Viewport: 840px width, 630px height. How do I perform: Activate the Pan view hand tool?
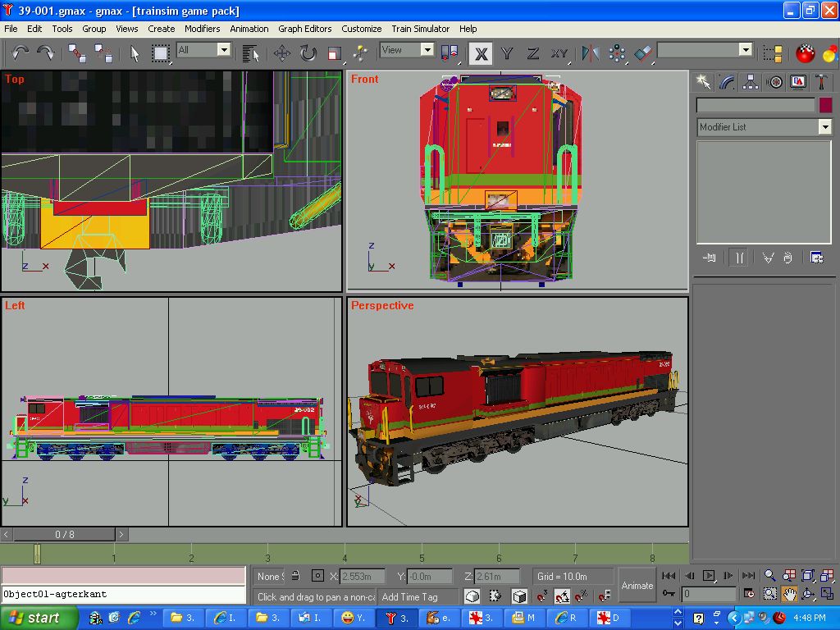[x=789, y=594]
